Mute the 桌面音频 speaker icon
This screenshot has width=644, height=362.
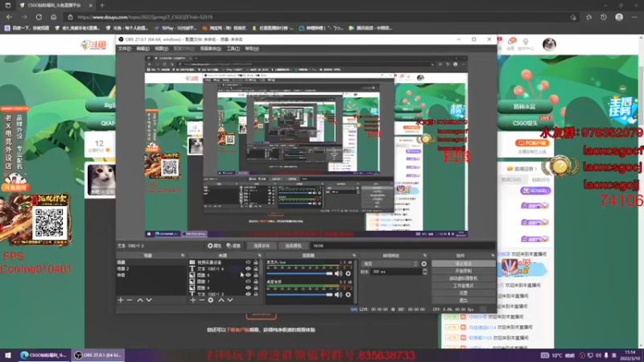coord(338,294)
